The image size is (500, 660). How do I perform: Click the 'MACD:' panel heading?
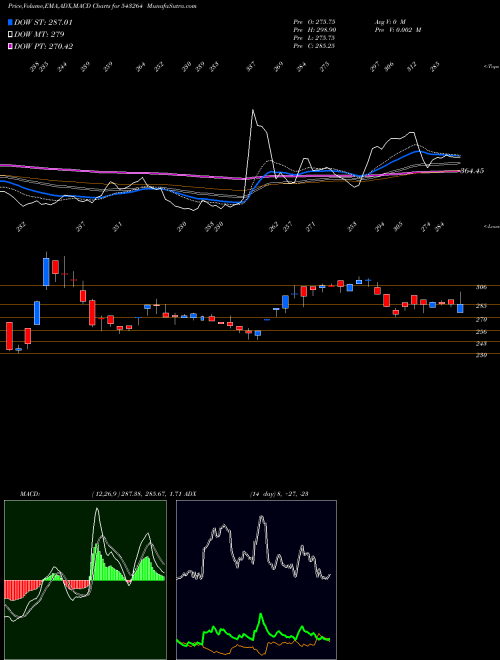tap(29, 494)
